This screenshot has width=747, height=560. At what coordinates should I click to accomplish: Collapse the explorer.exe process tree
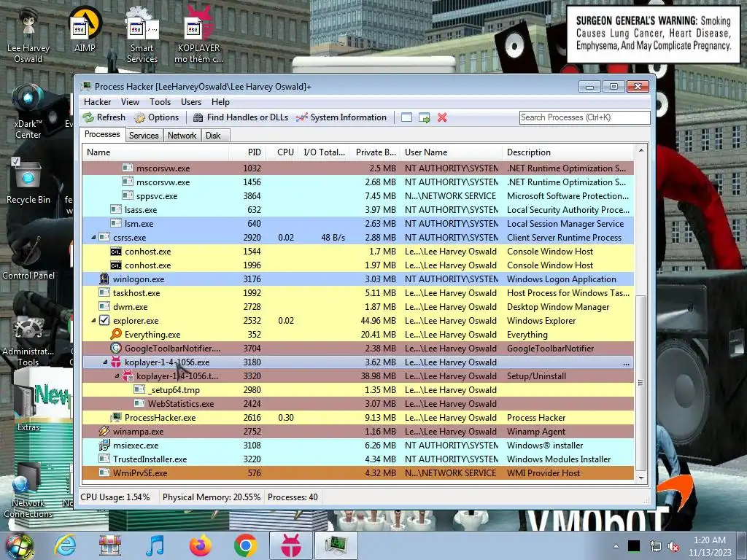tap(93, 321)
